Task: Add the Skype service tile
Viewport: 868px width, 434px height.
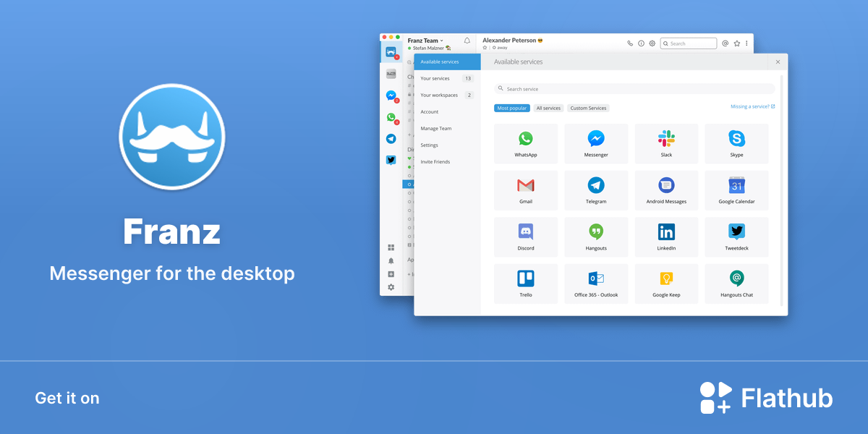Action: pos(736,143)
